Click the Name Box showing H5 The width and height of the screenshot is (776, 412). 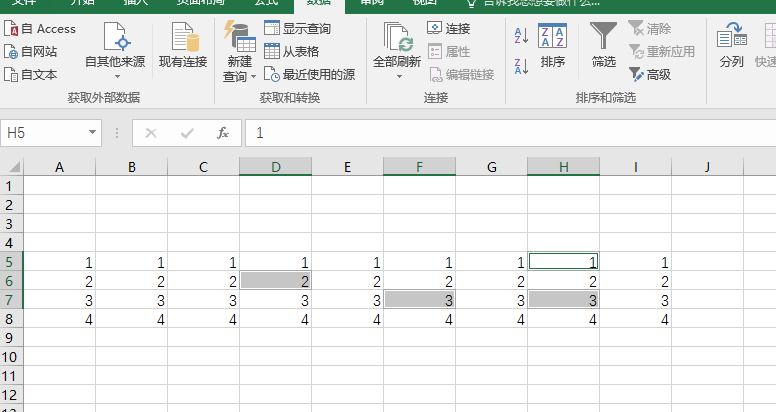[x=45, y=133]
